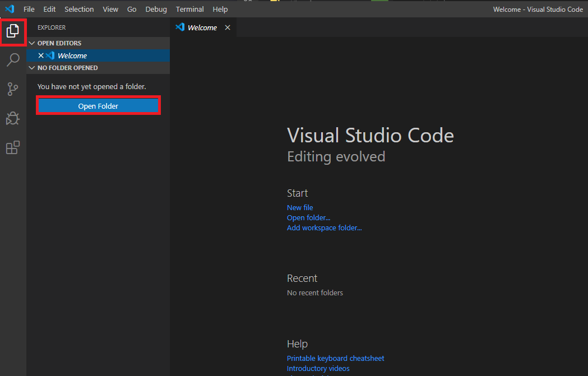Open the Help menu
Viewport: 588px width, 376px height.
tap(220, 10)
